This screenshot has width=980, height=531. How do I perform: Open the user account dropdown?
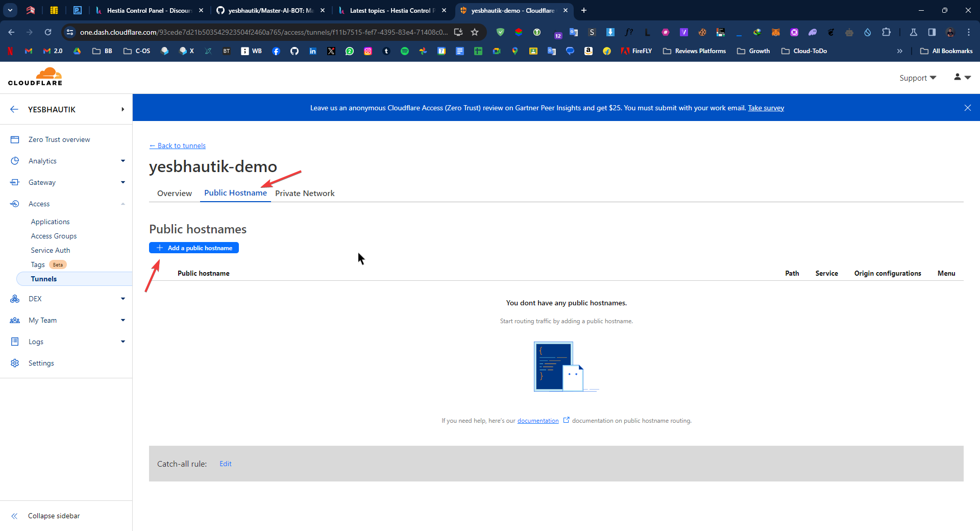point(962,77)
